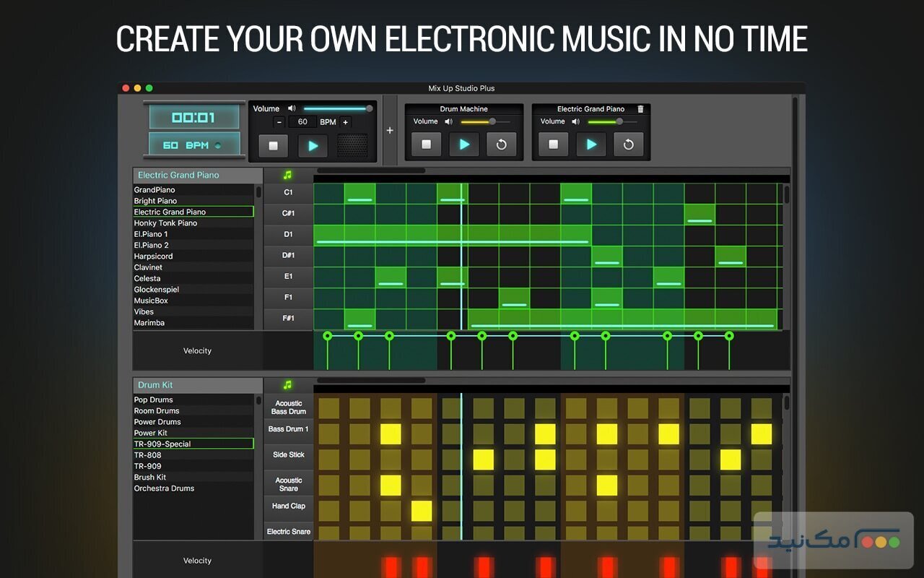Add a new instrument with the plus button
Screen dimensions: 924x578
pyautogui.click(x=390, y=131)
